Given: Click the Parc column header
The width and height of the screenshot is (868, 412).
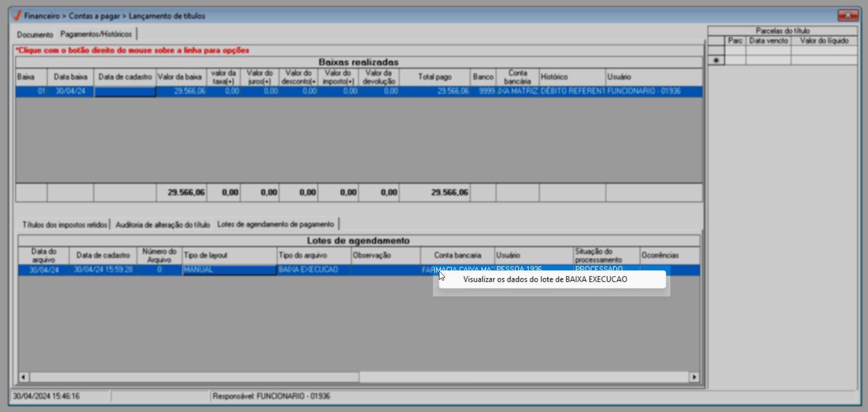Looking at the screenshot, I should tap(735, 41).
